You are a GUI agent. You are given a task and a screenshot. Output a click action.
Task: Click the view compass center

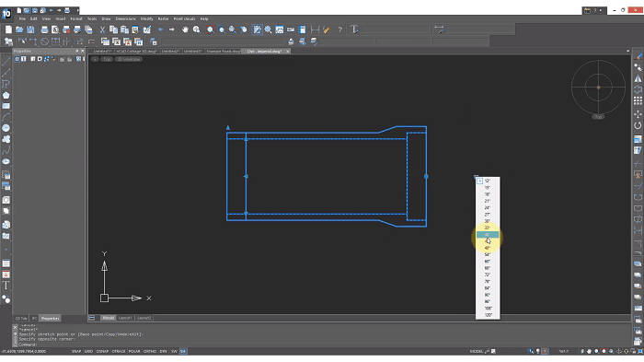598,88
